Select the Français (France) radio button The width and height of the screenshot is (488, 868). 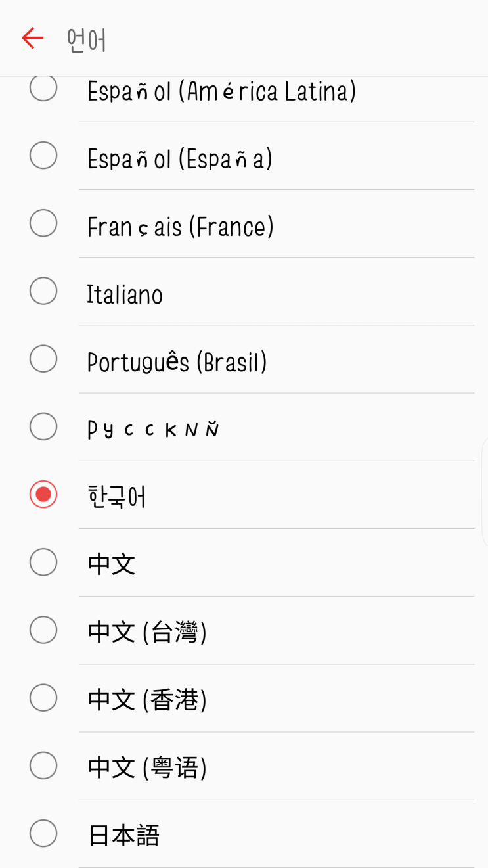[43, 223]
